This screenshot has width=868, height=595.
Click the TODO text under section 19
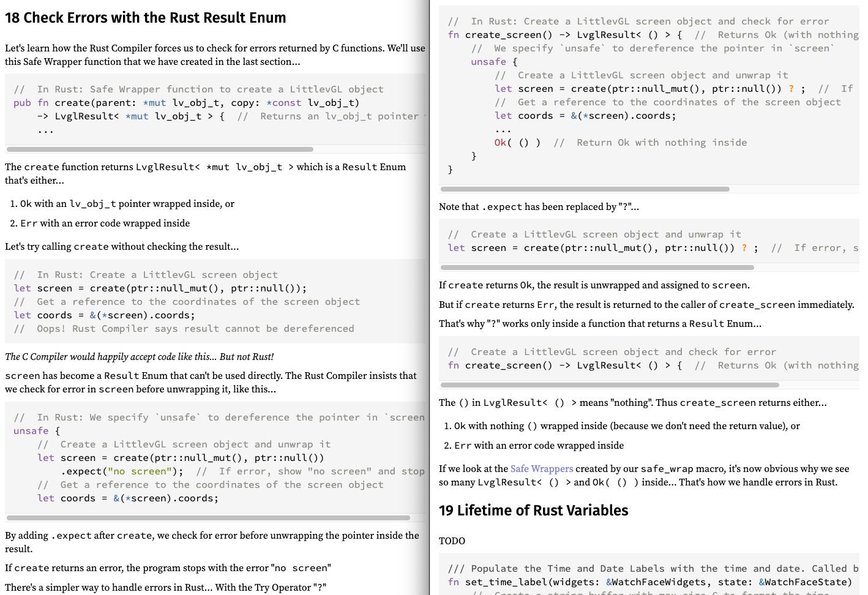(x=452, y=541)
